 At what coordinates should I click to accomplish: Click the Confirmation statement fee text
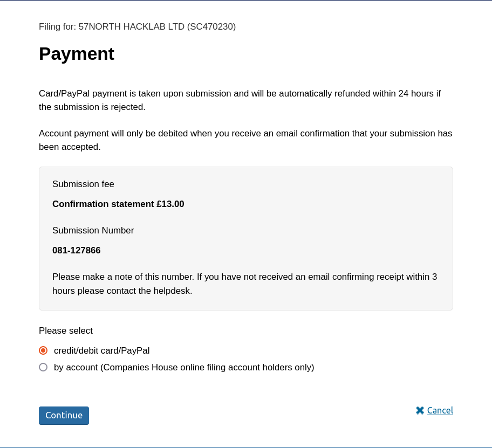click(103, 204)
